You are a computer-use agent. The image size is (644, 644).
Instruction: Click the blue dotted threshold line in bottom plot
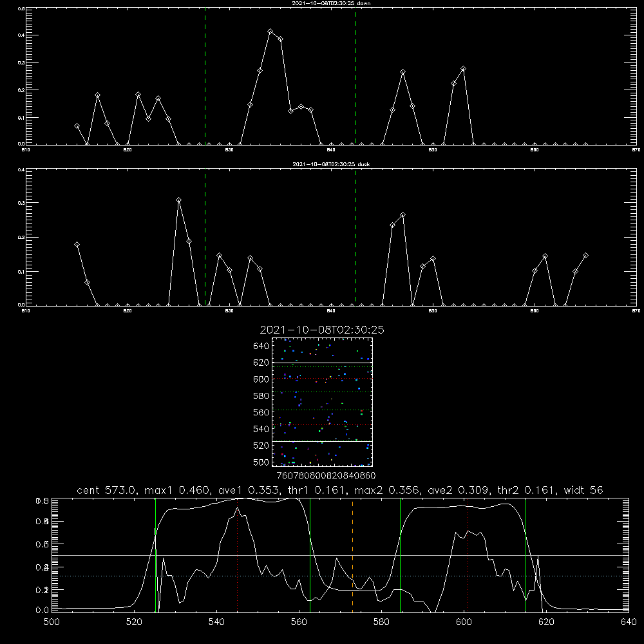coord(340,576)
